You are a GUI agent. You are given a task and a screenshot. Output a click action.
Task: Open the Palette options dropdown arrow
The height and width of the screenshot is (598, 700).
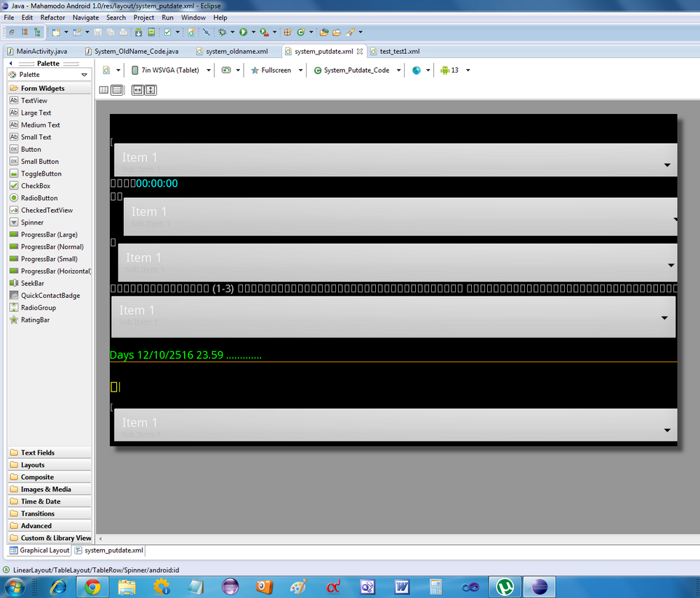point(84,75)
